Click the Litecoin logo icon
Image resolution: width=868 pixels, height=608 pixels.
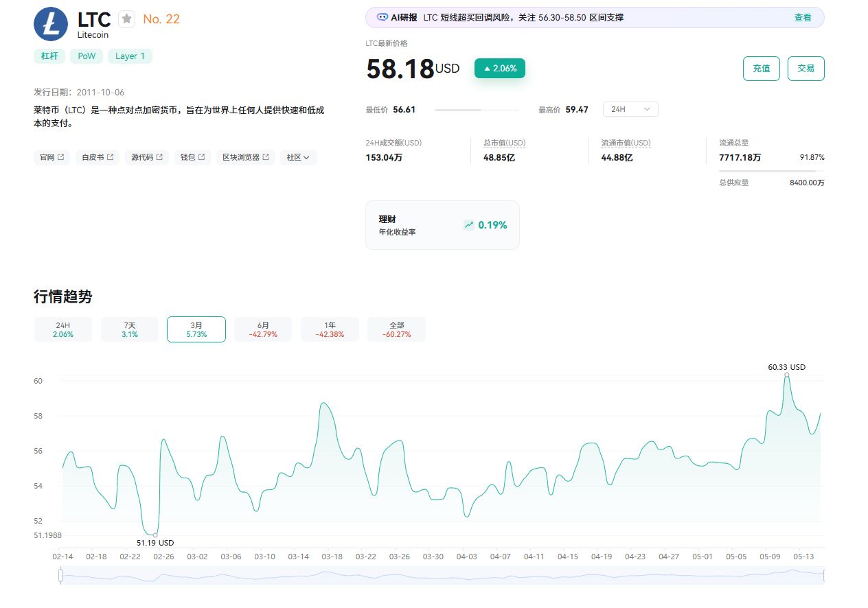pos(51,24)
